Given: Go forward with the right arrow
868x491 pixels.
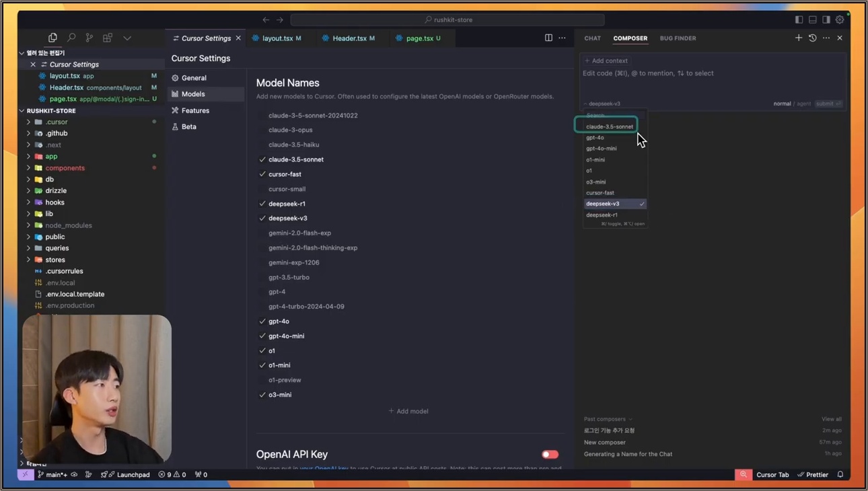Looking at the screenshot, I should click(x=280, y=20).
